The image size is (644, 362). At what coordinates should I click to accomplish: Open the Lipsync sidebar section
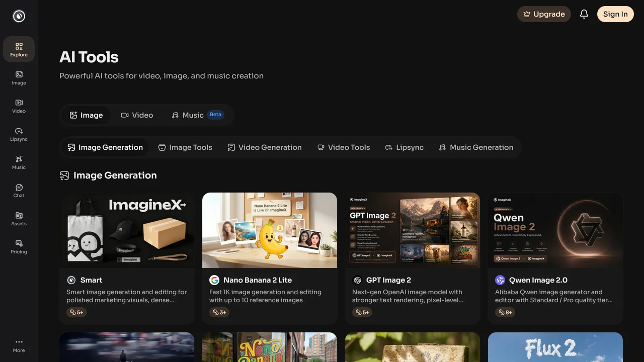pos(19,134)
